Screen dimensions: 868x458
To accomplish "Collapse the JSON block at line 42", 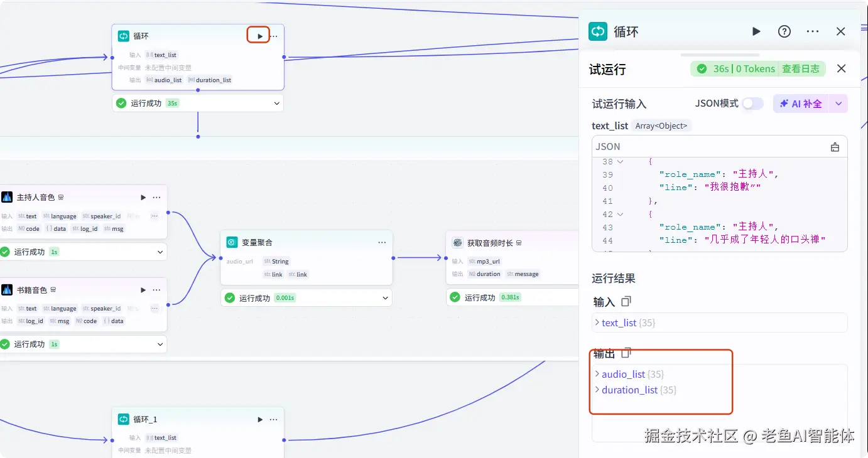I will click(x=621, y=214).
